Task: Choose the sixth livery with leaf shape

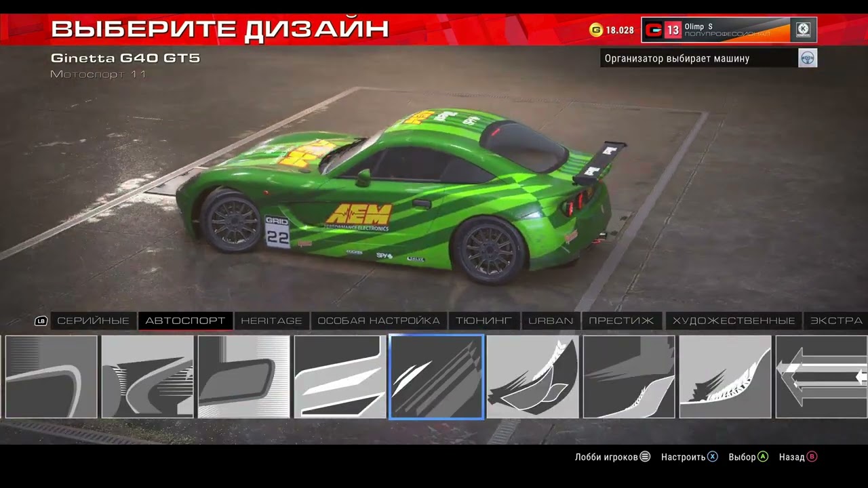Action: pos(532,377)
